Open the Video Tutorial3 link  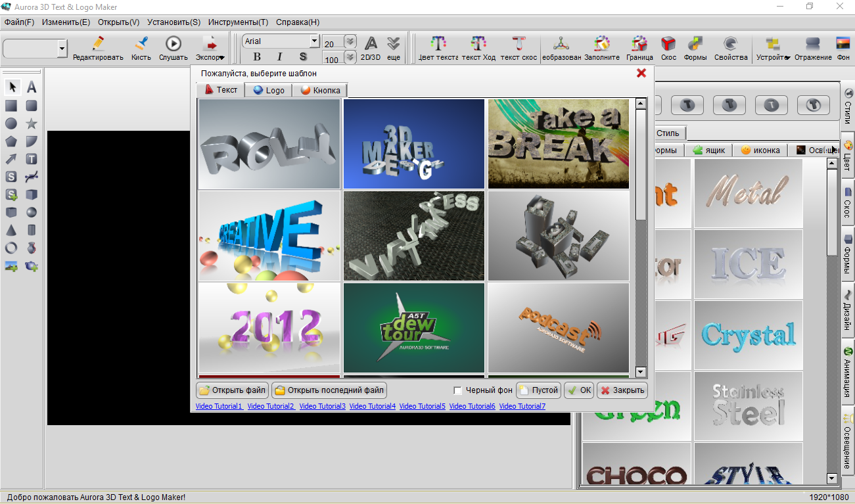pyautogui.click(x=322, y=407)
